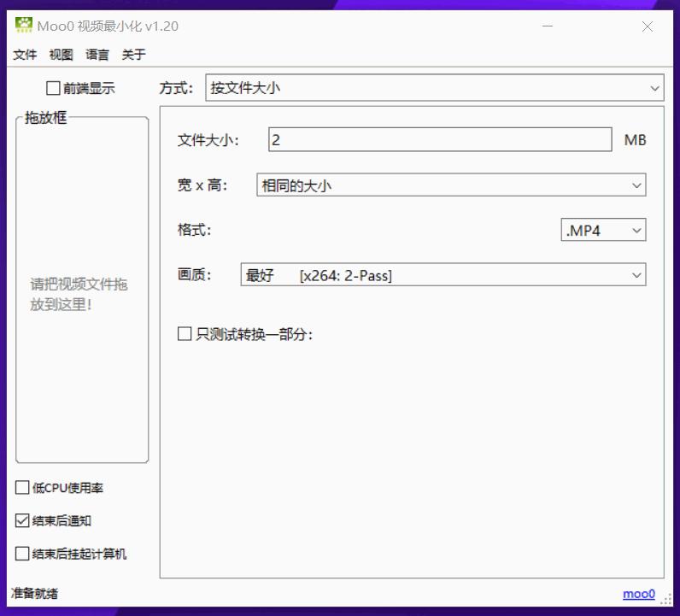Open the 关于 menu

(133, 55)
